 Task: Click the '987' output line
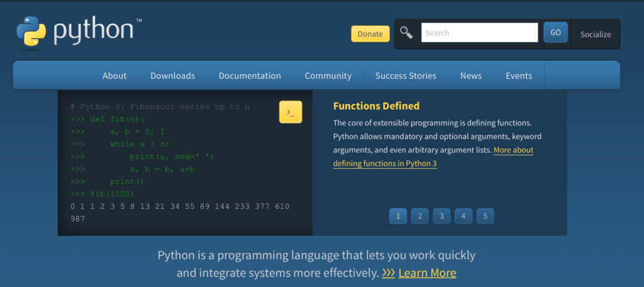click(77, 219)
